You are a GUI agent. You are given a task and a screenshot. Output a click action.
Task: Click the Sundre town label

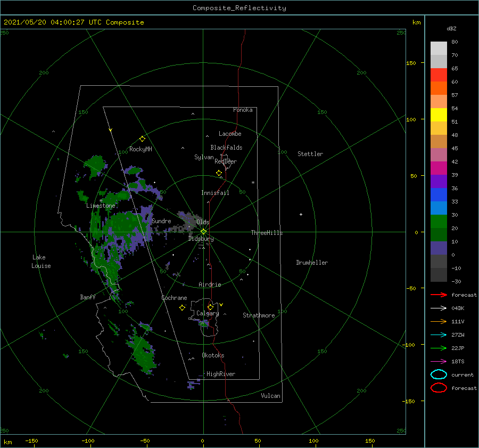click(x=161, y=221)
